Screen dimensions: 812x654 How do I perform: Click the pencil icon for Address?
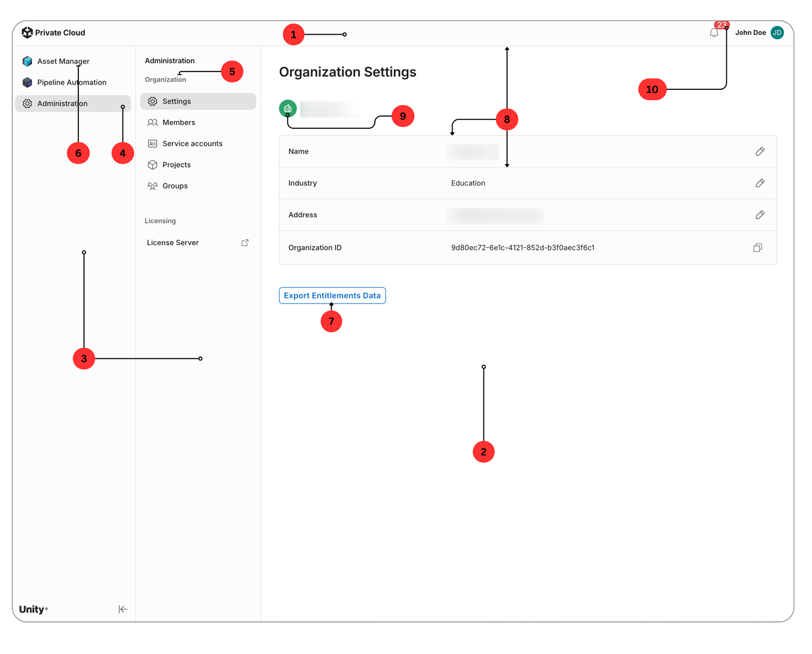point(759,215)
